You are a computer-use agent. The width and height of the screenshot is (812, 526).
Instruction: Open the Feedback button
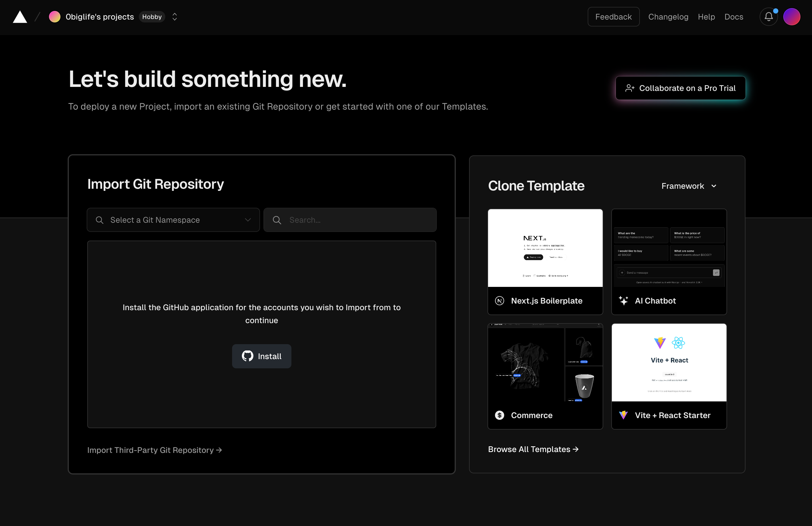[x=613, y=17]
